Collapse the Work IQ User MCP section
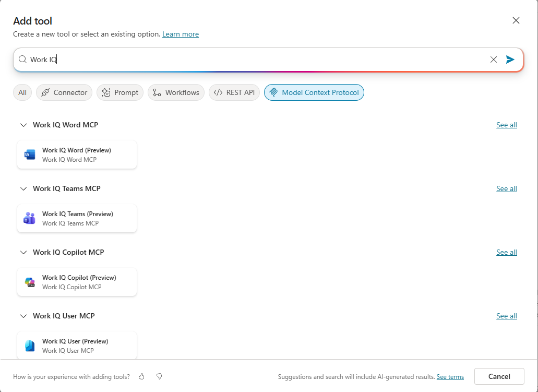The height and width of the screenshot is (392, 538). (23, 316)
